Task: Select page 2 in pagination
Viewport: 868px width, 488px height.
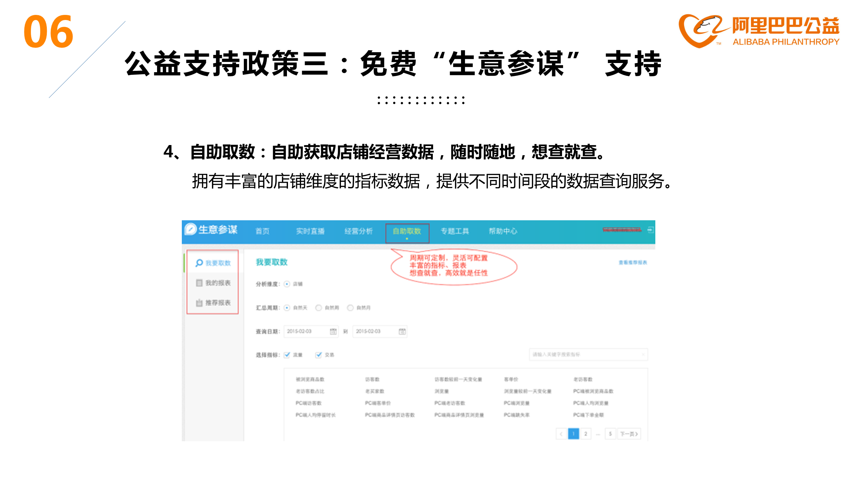Action: click(x=585, y=434)
